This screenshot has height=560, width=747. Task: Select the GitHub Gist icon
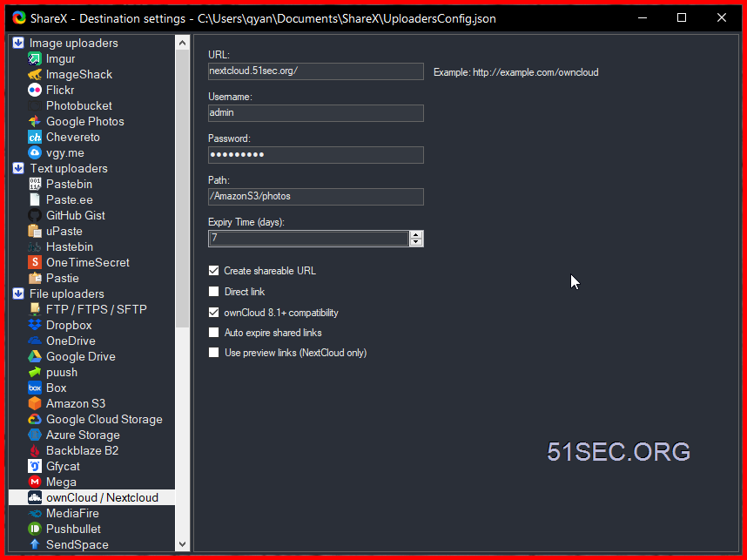pos(35,215)
